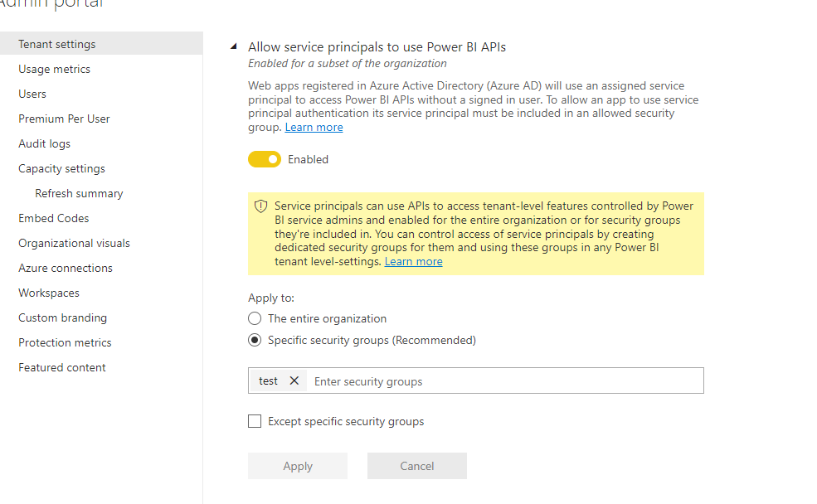
Task: Click the shield warning icon in notice
Action: click(x=260, y=206)
